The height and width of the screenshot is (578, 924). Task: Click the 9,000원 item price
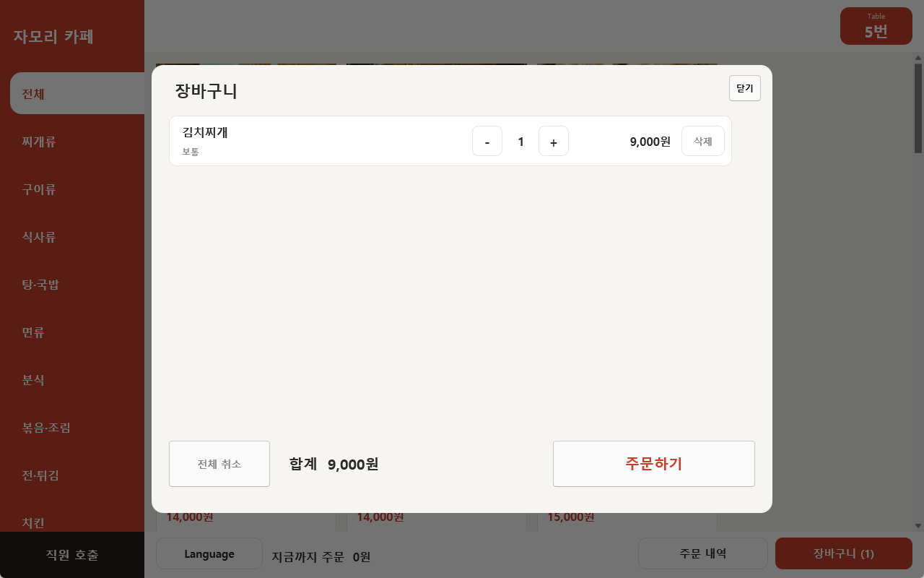click(x=650, y=142)
